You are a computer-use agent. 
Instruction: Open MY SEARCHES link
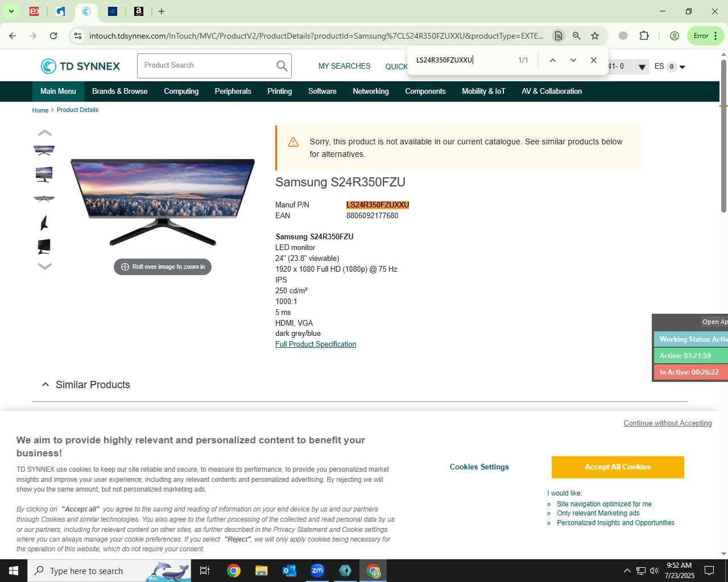pyautogui.click(x=344, y=66)
